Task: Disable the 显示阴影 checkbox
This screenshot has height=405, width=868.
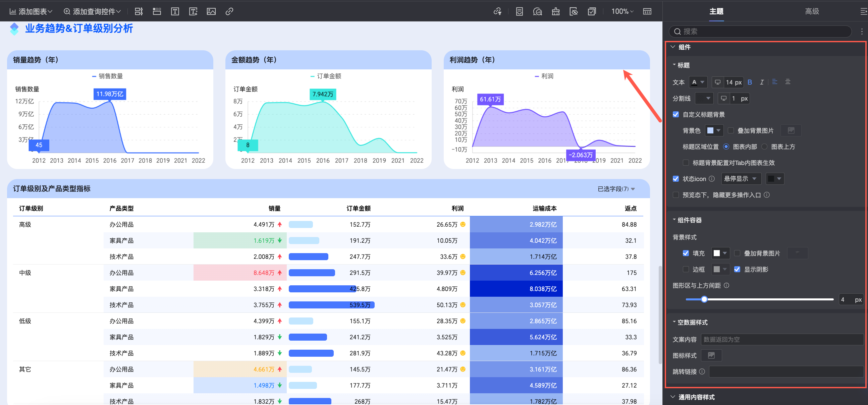Action: [737, 269]
